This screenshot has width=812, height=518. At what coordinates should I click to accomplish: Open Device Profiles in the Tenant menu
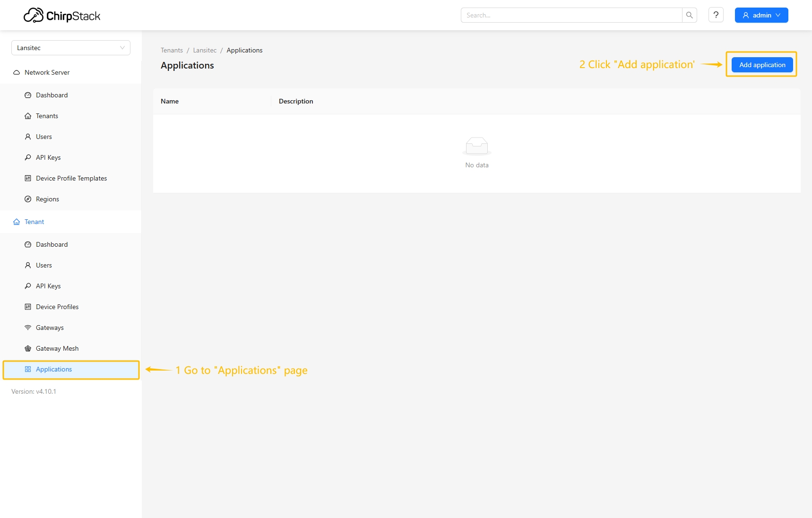(57, 307)
